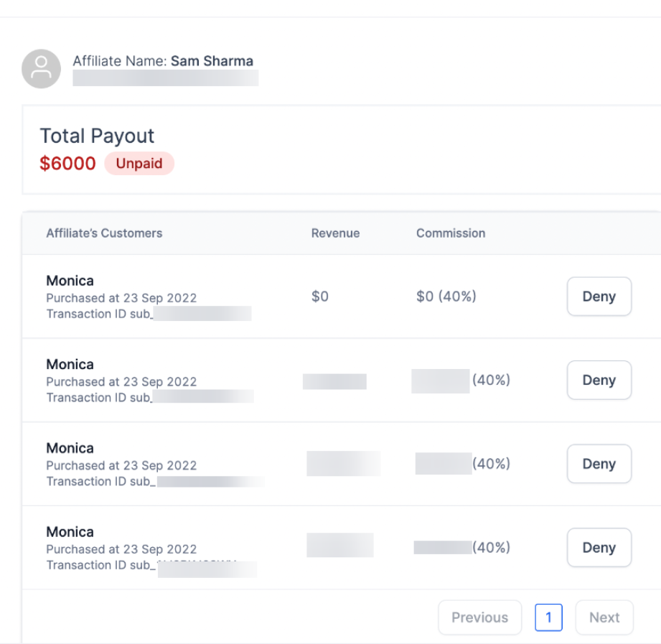
Task: Click the blurred line under the affiliate name
Action: tap(165, 78)
